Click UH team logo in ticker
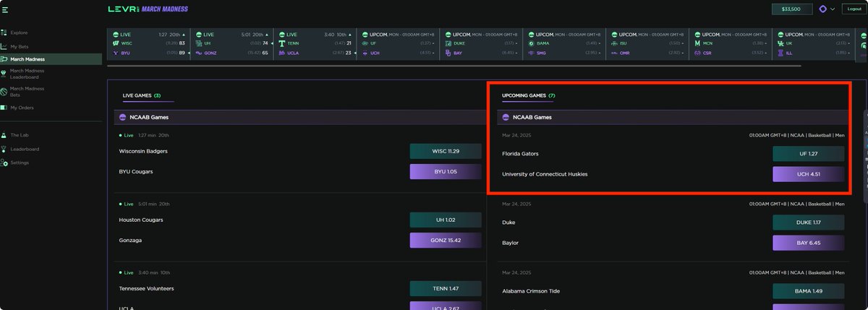The height and width of the screenshot is (310, 868). pyautogui.click(x=199, y=43)
